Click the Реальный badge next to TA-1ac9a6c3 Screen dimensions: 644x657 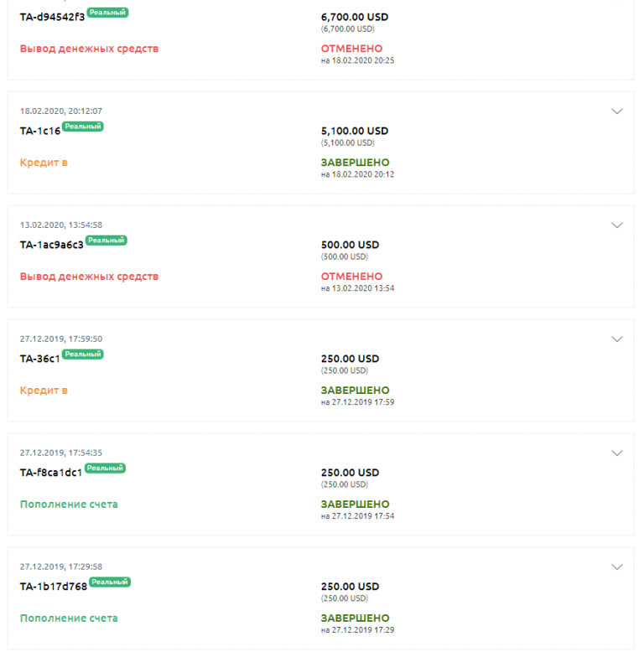click(x=106, y=241)
